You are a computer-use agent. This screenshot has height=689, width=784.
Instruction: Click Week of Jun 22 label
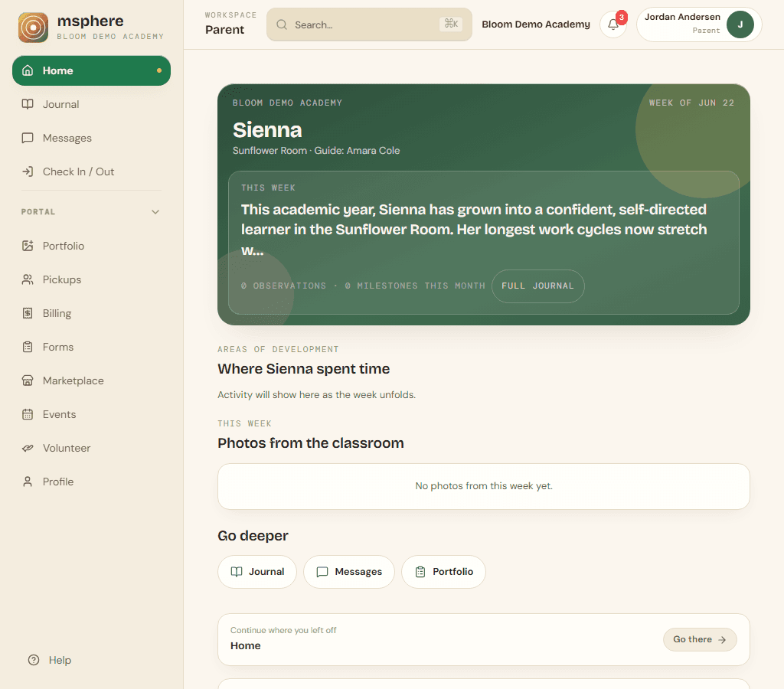pos(691,103)
